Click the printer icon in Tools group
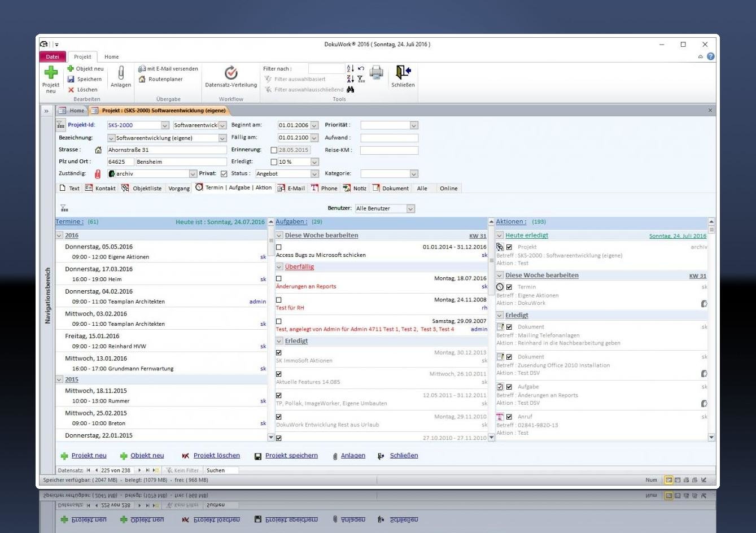The width and height of the screenshot is (756, 533). click(377, 72)
